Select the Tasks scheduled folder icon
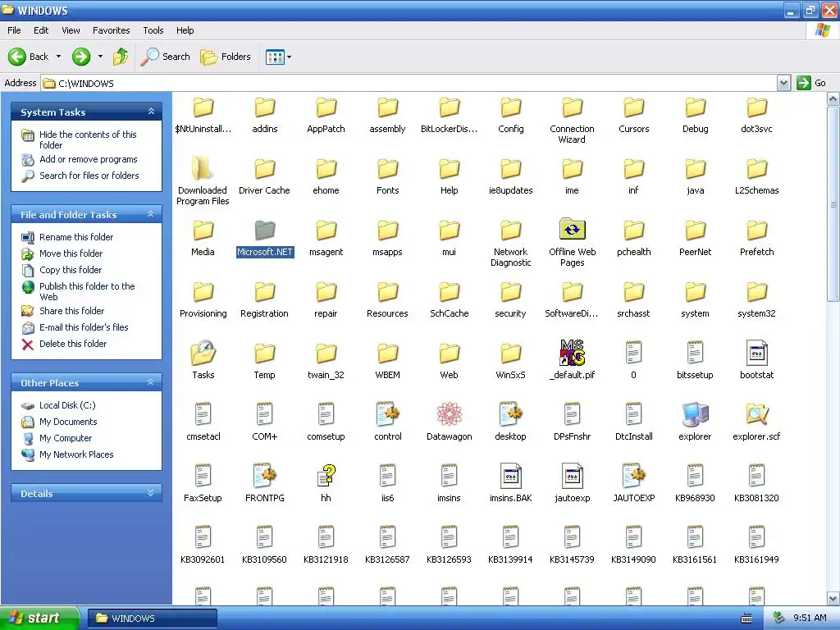 pos(203,353)
